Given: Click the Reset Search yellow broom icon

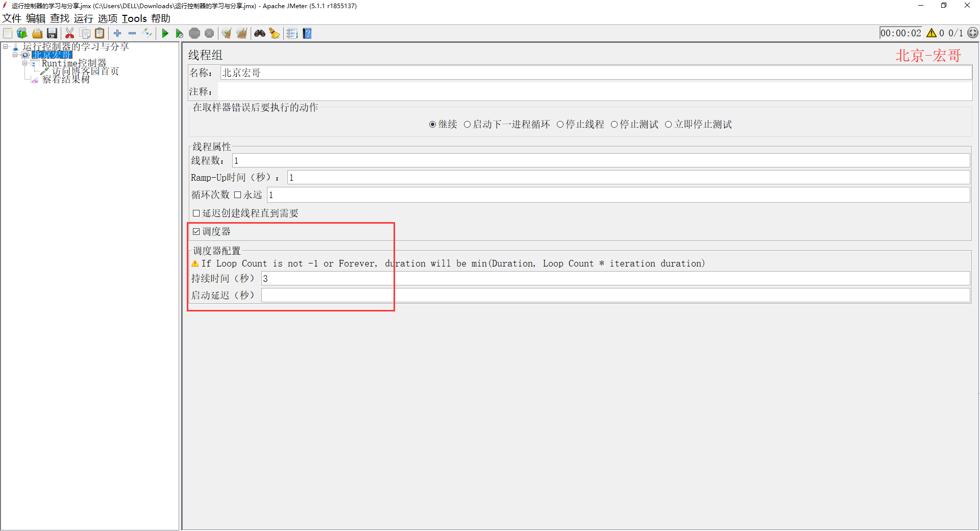Looking at the screenshot, I should (x=275, y=33).
